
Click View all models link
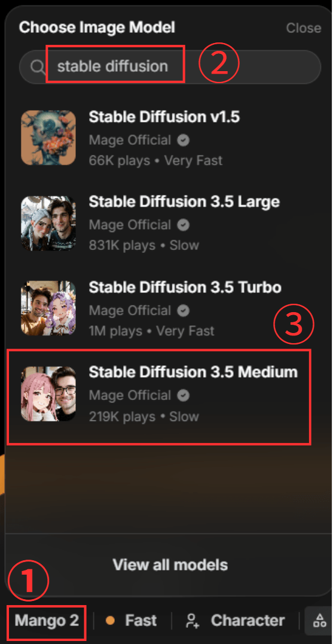(x=170, y=564)
